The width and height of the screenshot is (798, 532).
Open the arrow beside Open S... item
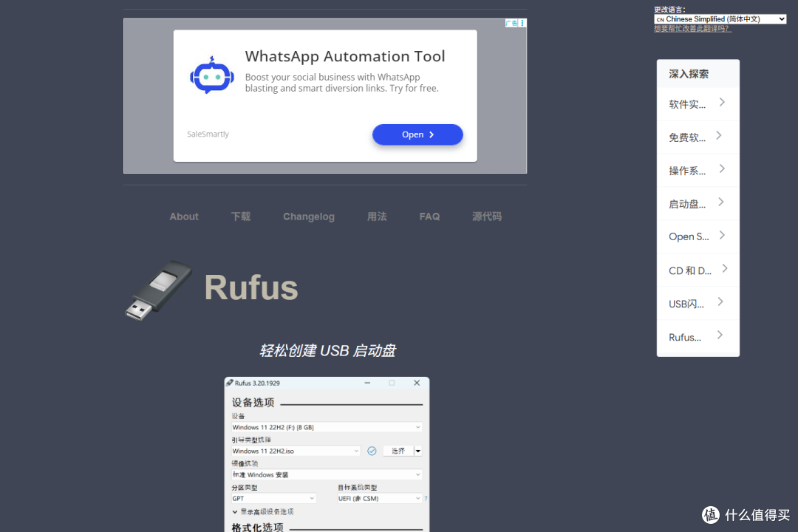coord(722,235)
